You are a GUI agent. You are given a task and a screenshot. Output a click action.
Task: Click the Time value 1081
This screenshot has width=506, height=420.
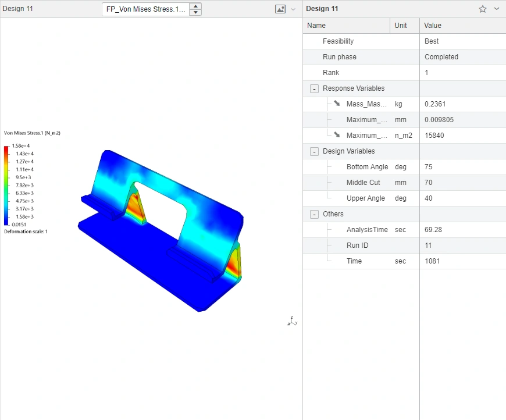coord(432,261)
